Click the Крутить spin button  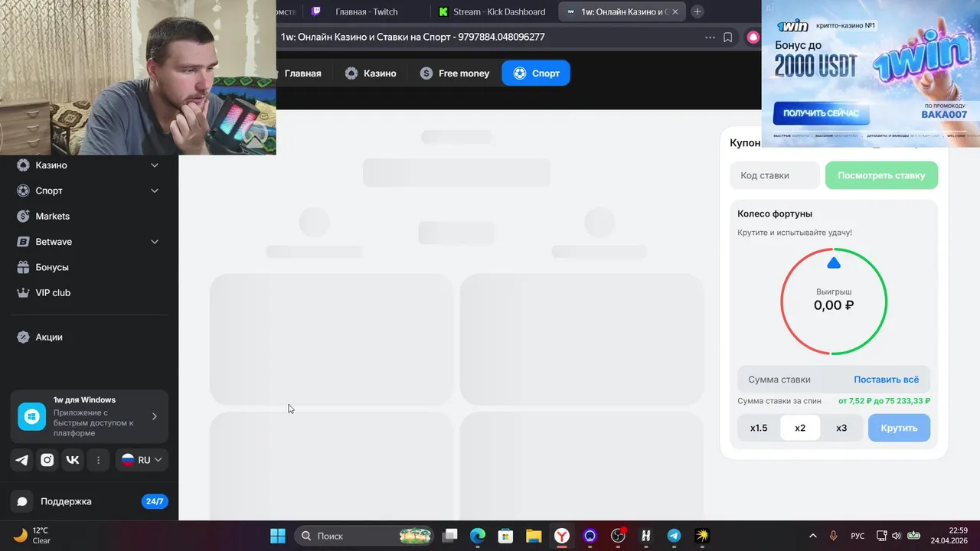pyautogui.click(x=899, y=428)
